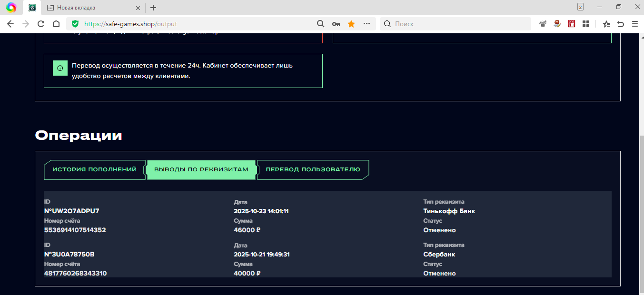The image size is (644, 295).
Task: Open the bookmarks list star icon
Action: tap(606, 24)
